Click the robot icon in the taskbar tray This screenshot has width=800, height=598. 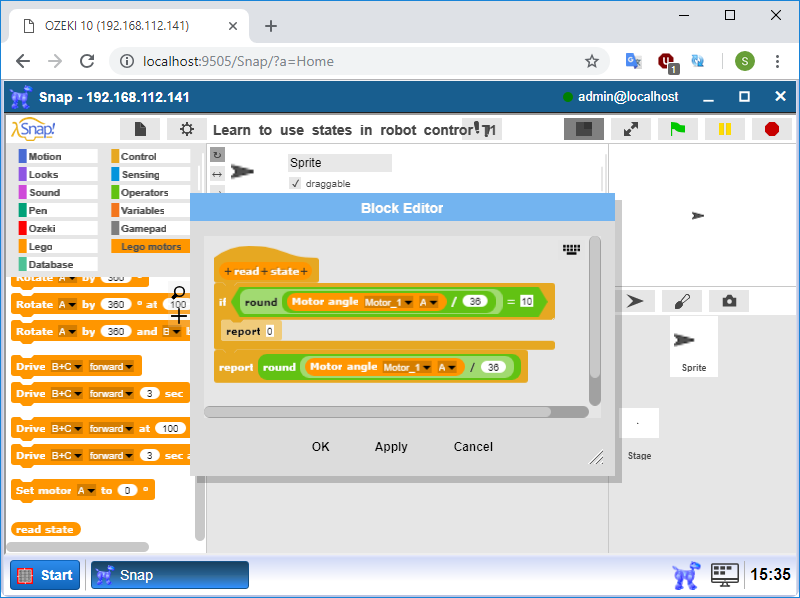pyautogui.click(x=686, y=575)
